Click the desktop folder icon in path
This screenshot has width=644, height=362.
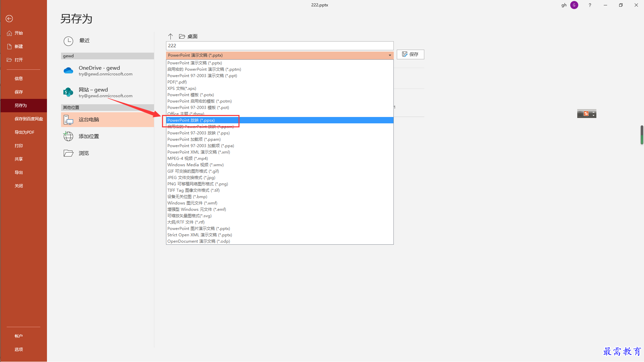tap(182, 36)
